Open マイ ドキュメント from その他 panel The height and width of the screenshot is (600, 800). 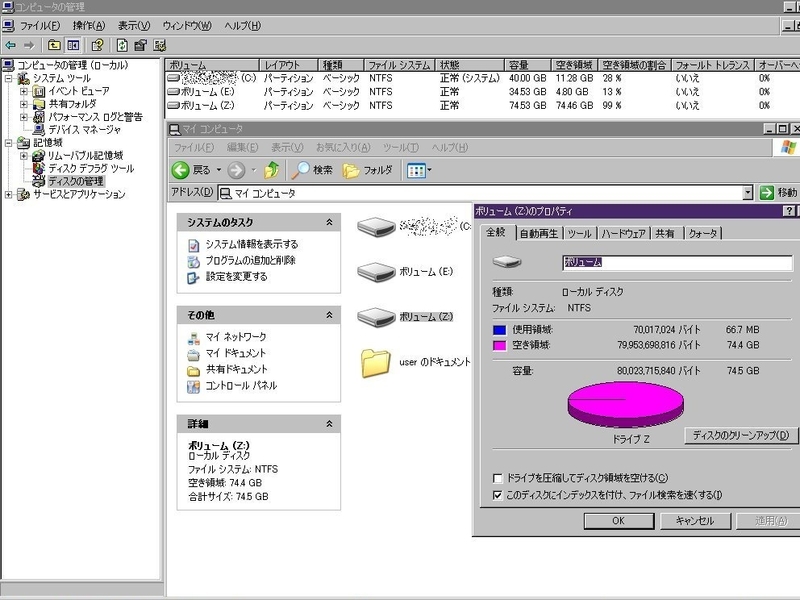click(236, 353)
